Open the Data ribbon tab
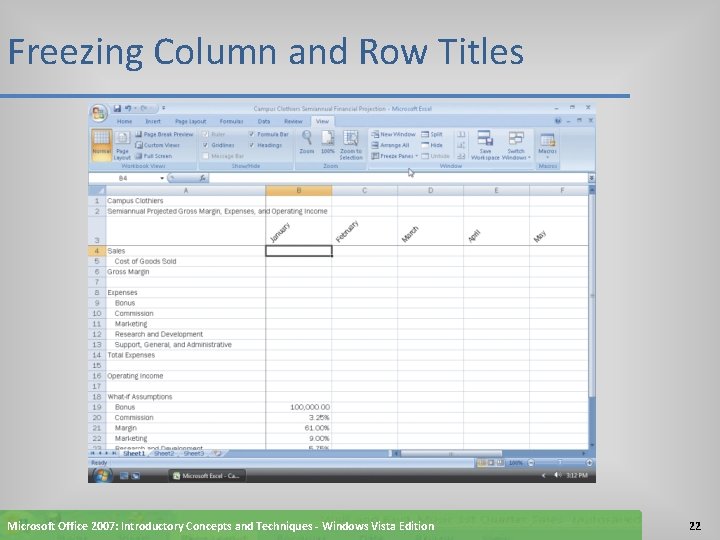 (264, 121)
